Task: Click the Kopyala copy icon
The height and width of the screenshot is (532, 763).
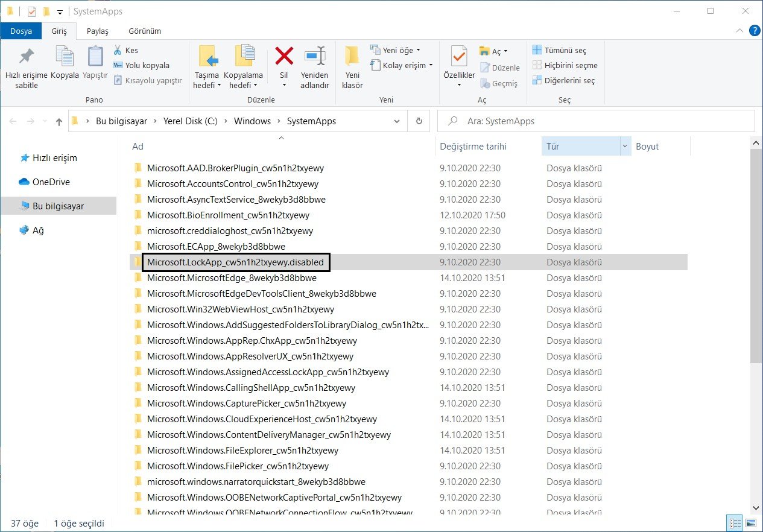Action: pyautogui.click(x=65, y=57)
